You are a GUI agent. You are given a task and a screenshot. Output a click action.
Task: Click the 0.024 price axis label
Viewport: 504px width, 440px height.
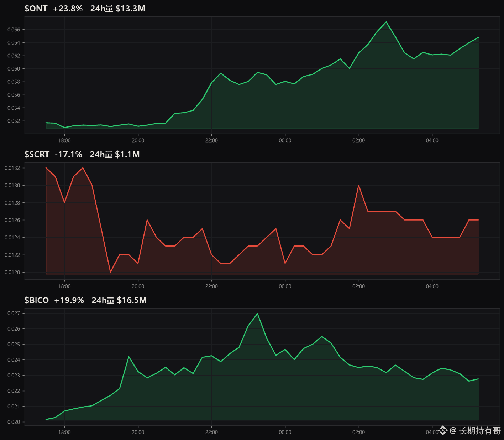[x=14, y=360]
